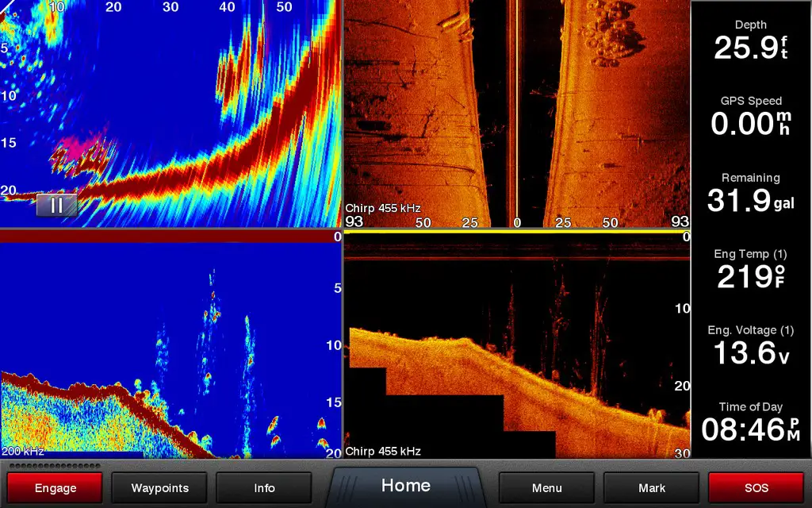Click the Chirp 455 kHz label in down-view panel
Viewport: 812px width, 508px height.
(x=383, y=451)
